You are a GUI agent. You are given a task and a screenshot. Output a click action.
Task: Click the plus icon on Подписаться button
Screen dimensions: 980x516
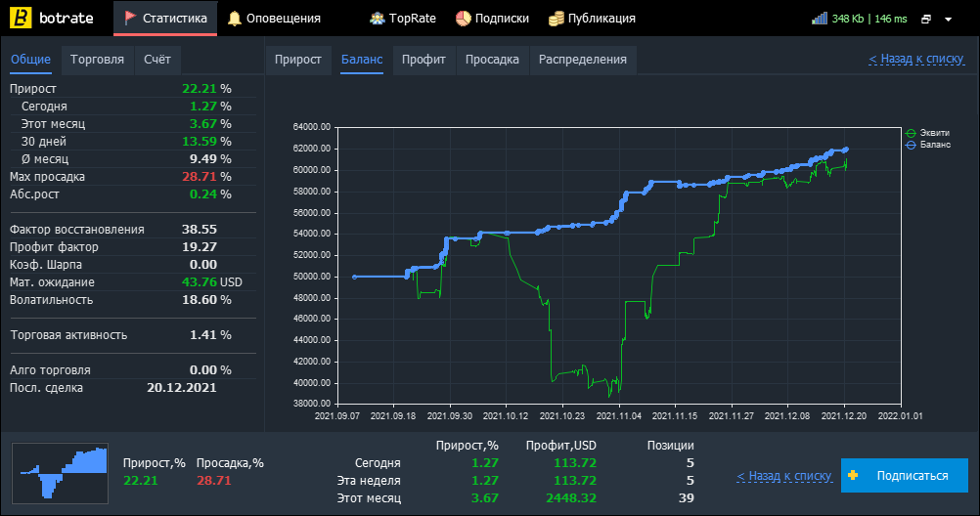tap(853, 475)
